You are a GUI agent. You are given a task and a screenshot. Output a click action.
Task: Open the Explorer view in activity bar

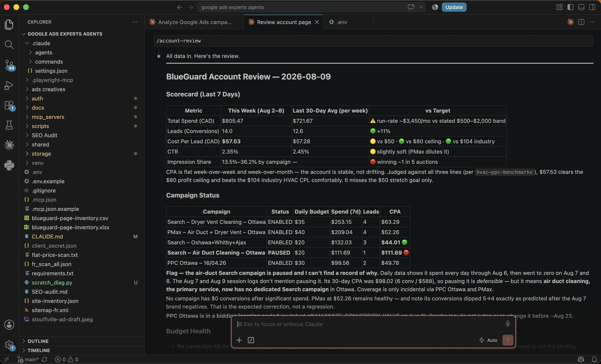pyautogui.click(x=9, y=24)
